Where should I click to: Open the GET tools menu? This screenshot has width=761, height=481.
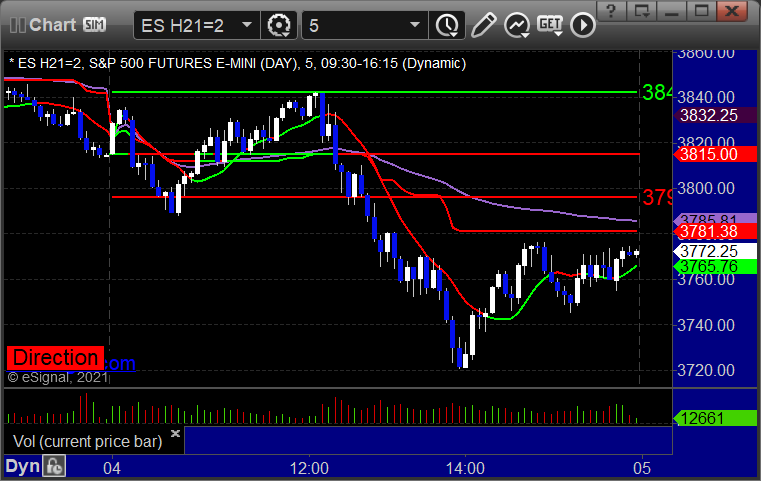pyautogui.click(x=550, y=25)
